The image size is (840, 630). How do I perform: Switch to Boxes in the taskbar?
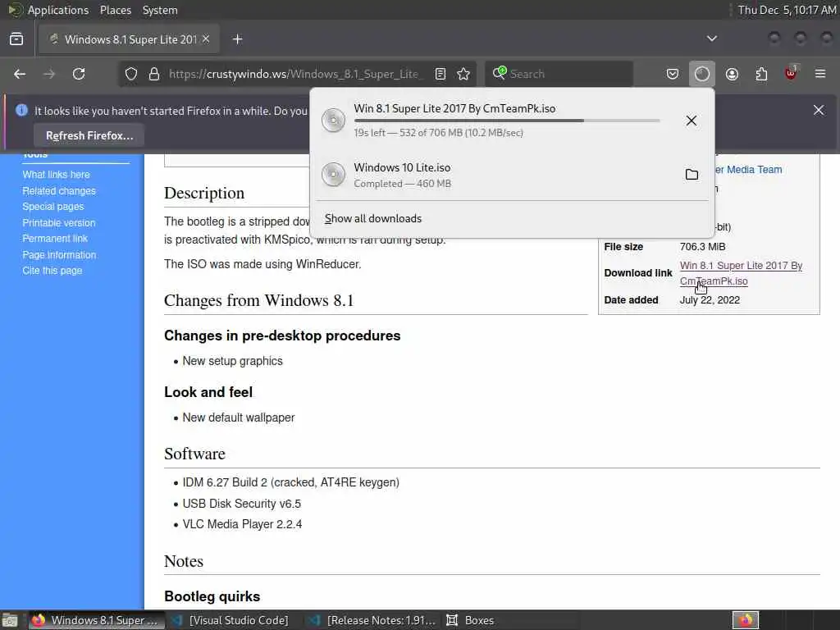(x=470, y=620)
